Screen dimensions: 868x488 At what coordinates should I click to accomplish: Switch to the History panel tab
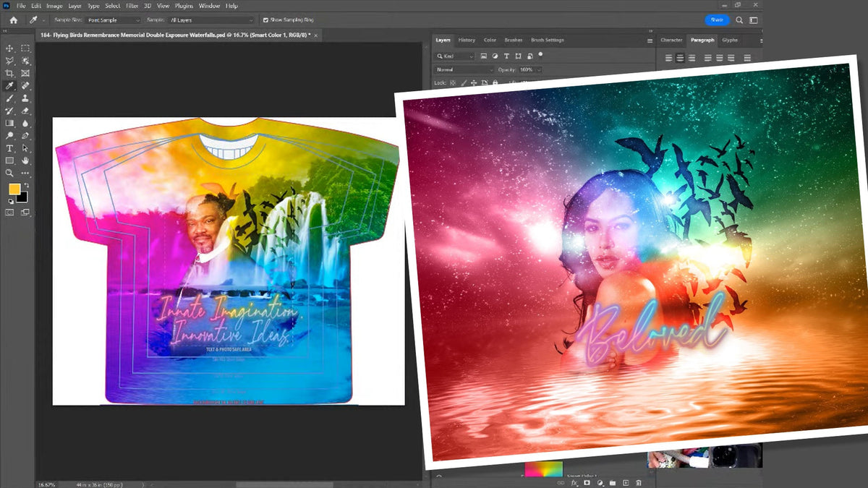(467, 40)
